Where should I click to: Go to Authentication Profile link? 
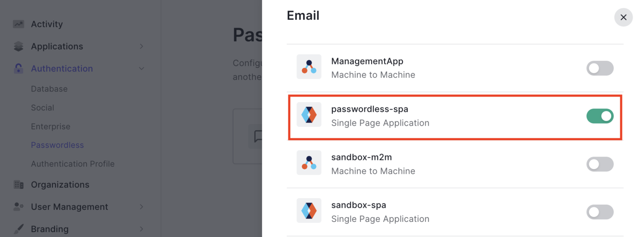[73, 164]
